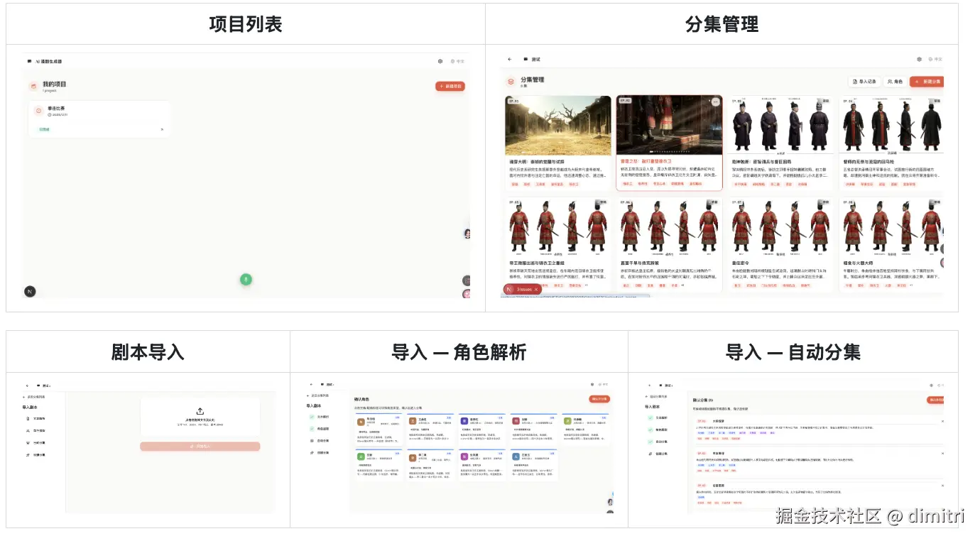Open EP.03 black-robed officials thumbnail
980x541 pixels.
point(780,126)
